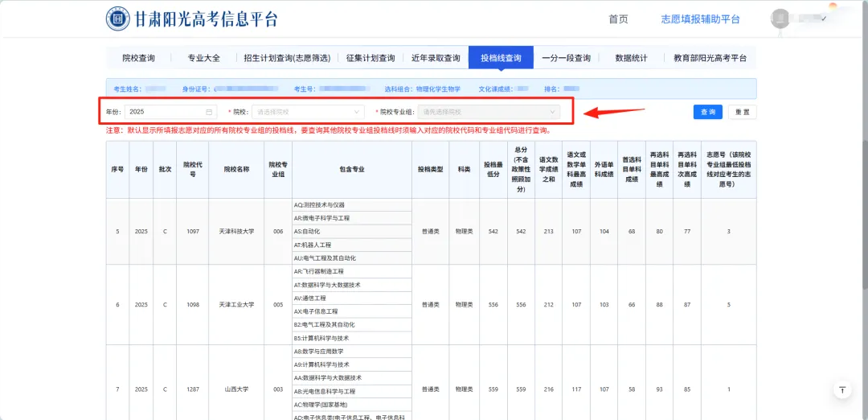Click the blue 查询 button
Image resolution: width=868 pixels, height=420 pixels.
coord(708,112)
